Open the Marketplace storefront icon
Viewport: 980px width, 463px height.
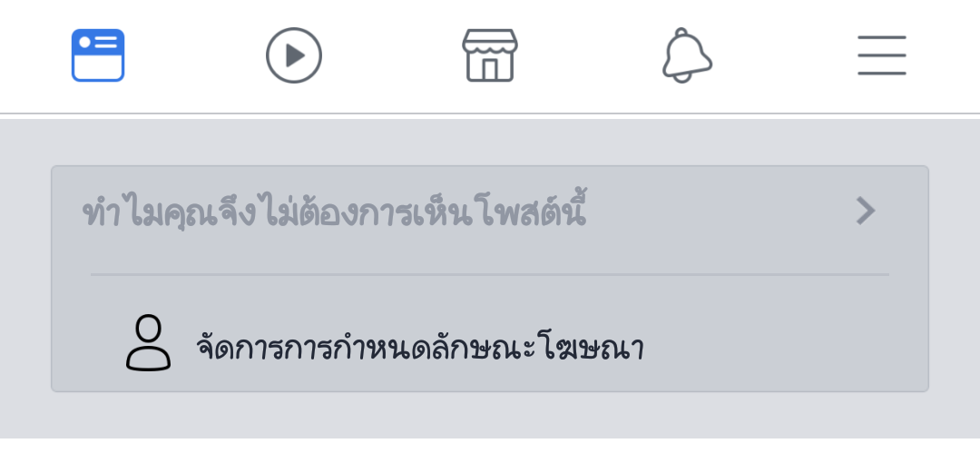[x=490, y=55]
